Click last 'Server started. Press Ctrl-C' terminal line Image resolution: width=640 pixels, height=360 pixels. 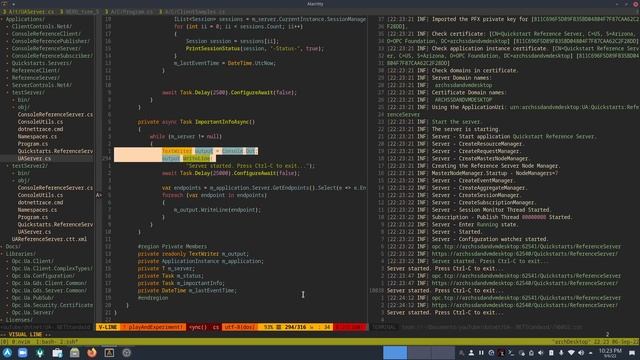(x=445, y=313)
